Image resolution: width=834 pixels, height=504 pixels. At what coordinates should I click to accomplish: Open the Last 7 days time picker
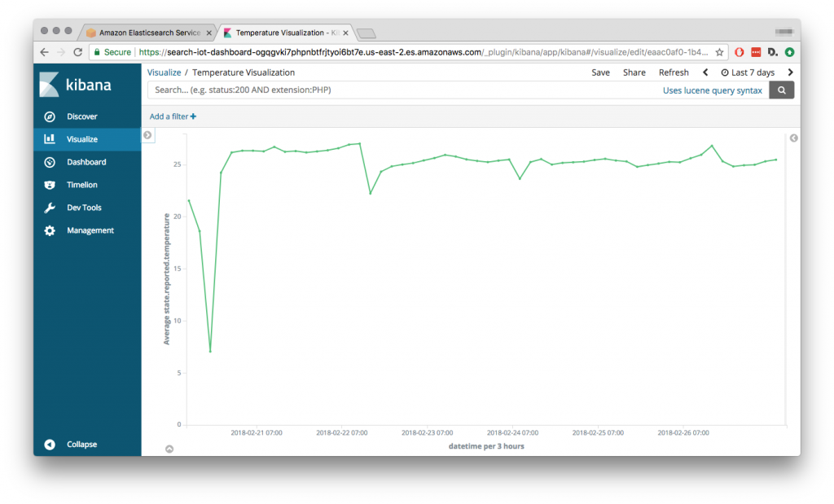748,72
